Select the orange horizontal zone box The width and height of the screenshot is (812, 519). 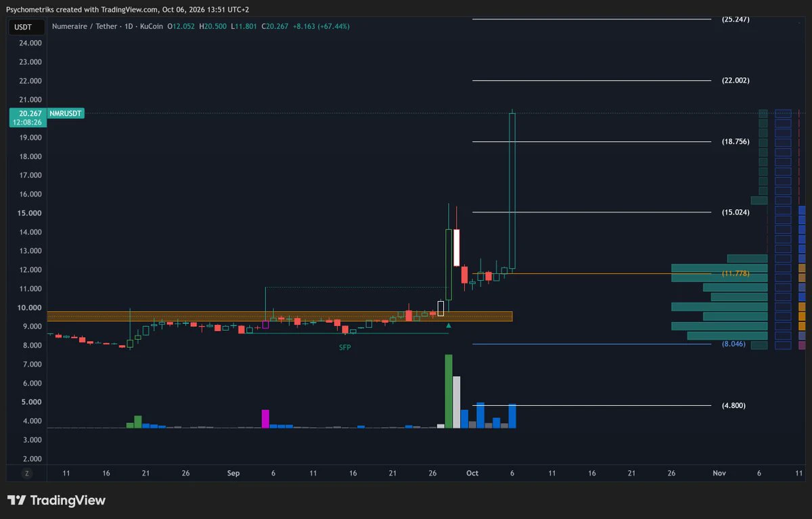pos(279,316)
